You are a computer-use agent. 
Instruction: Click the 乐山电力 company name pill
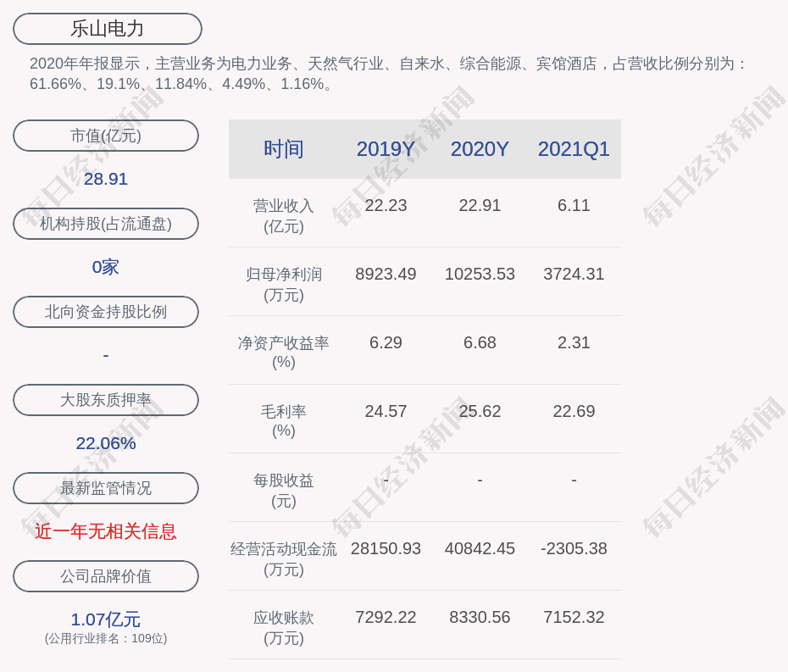[x=107, y=29]
